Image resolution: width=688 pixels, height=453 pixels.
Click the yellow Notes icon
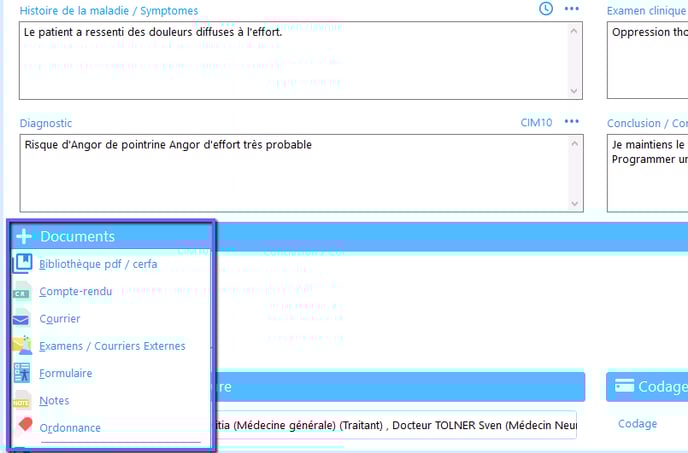coord(22,400)
